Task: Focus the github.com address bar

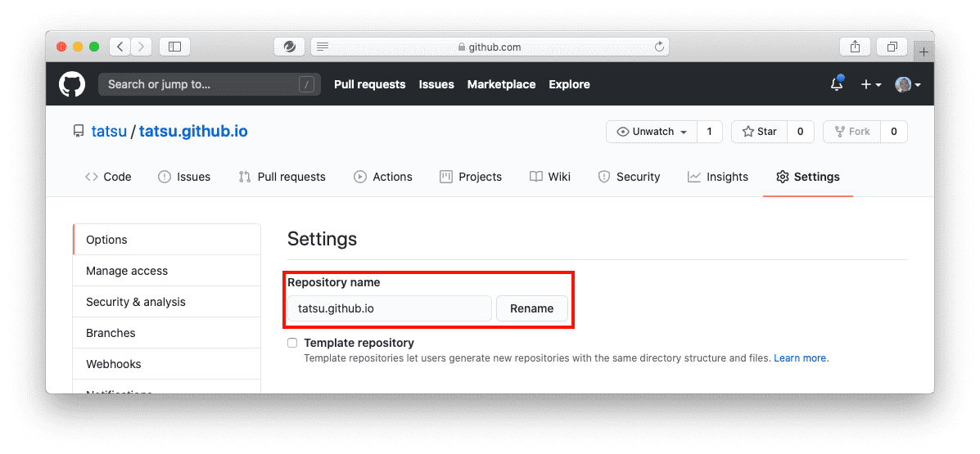Action: point(490,47)
